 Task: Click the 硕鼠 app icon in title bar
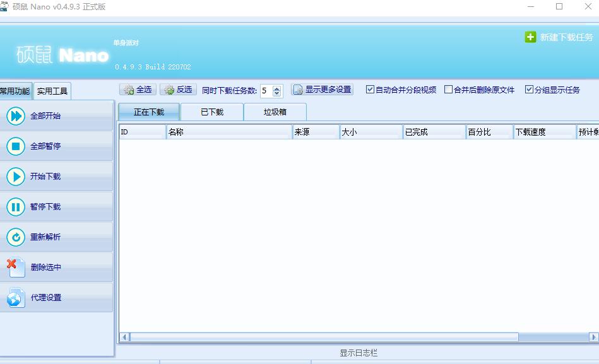tap(4, 6)
